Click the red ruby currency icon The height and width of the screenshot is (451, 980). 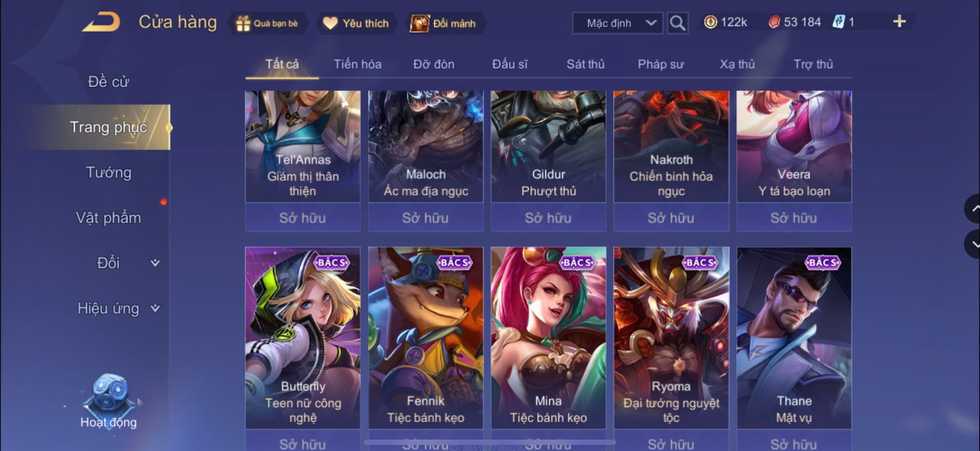774,22
